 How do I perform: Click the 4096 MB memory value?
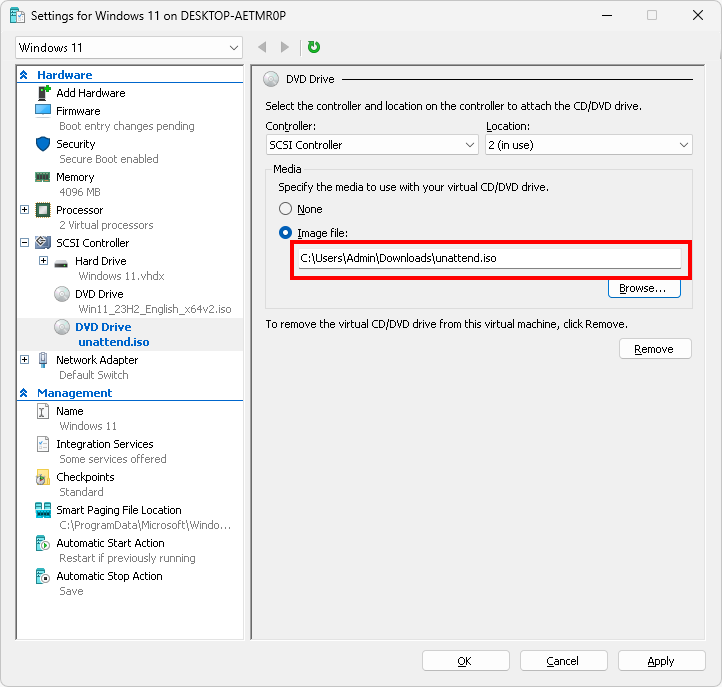[x=80, y=192]
